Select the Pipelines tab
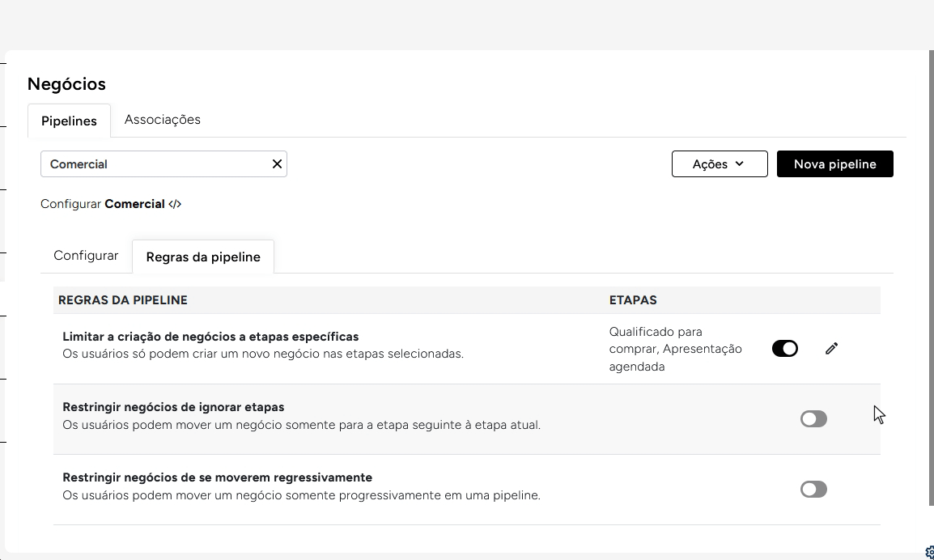934x560 pixels. (x=69, y=121)
